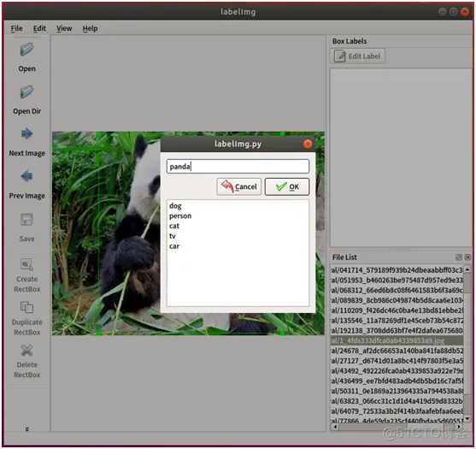Choose Duplicate RectBox tool
This screenshot has width=476, height=449.
tap(27, 307)
